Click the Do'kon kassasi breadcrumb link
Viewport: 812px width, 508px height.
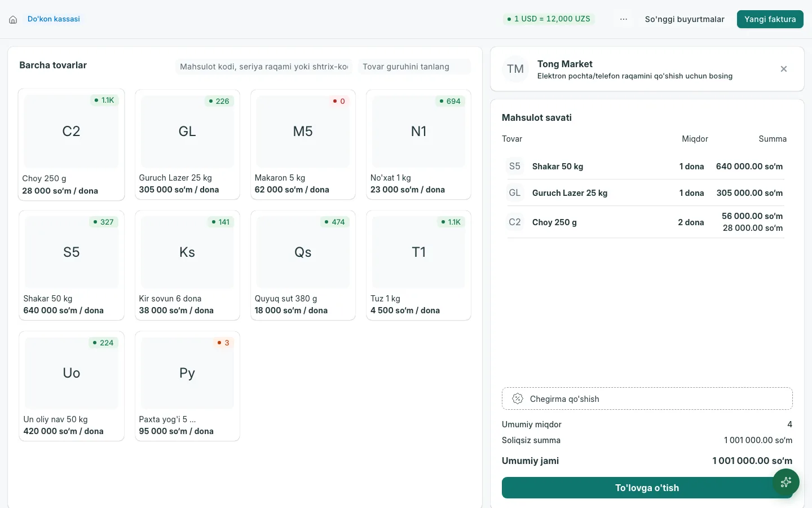click(x=54, y=19)
